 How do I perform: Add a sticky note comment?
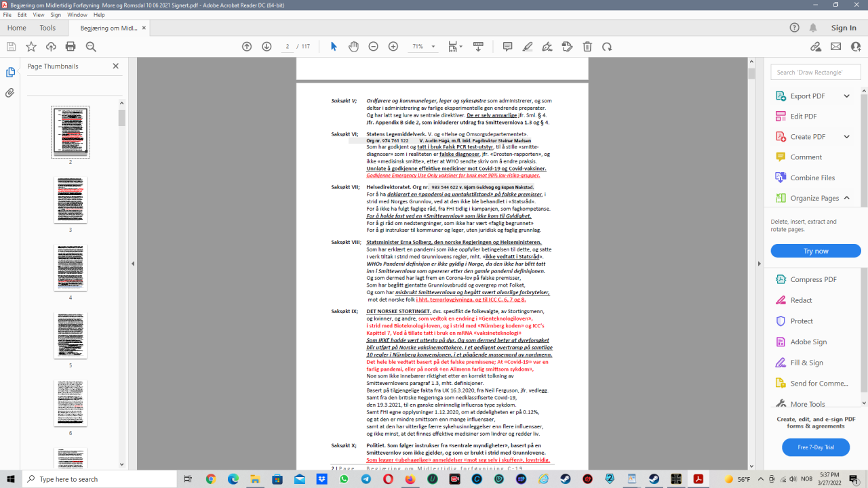[x=507, y=47]
